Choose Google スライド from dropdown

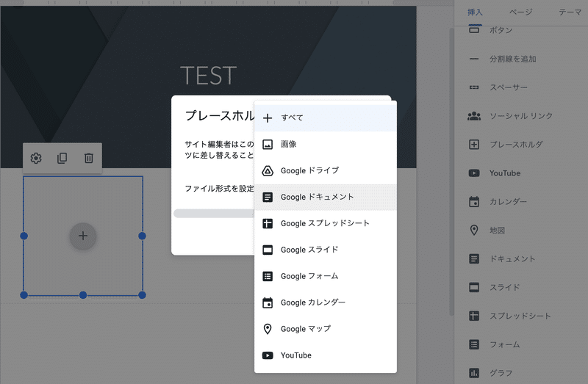point(325,250)
